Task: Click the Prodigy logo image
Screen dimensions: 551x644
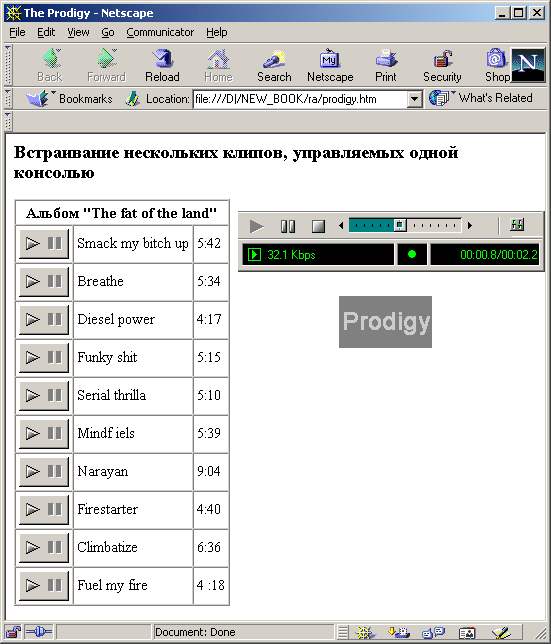Action: tap(385, 322)
